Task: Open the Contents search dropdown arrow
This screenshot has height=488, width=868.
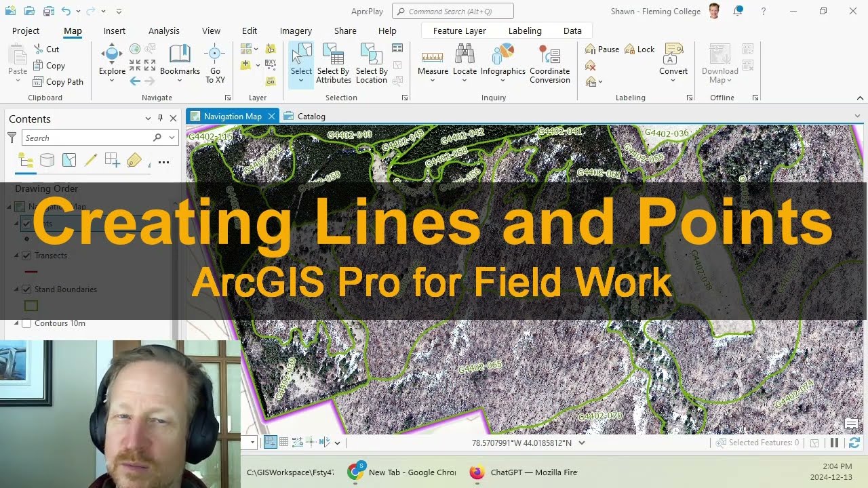Action: tap(172, 138)
